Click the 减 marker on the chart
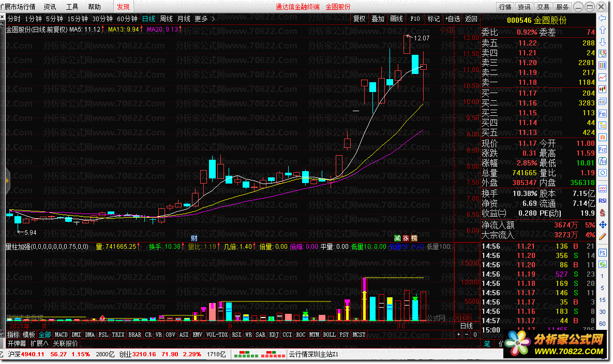 [397, 238]
